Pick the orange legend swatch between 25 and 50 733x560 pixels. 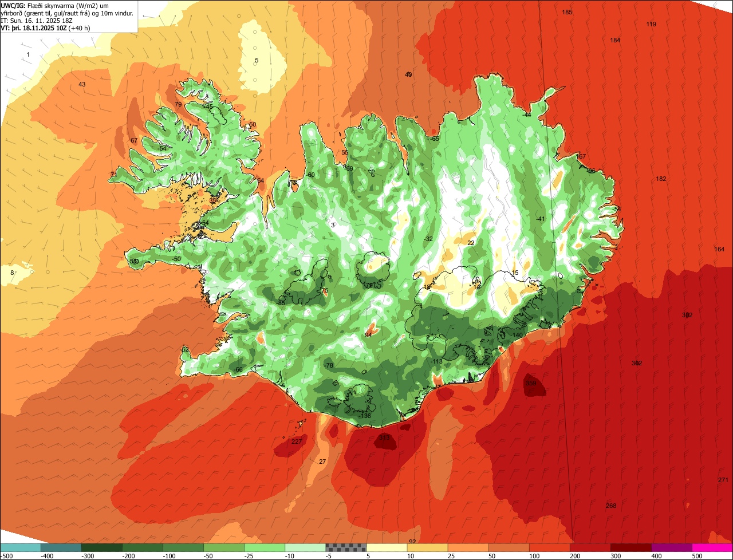pos(468,547)
